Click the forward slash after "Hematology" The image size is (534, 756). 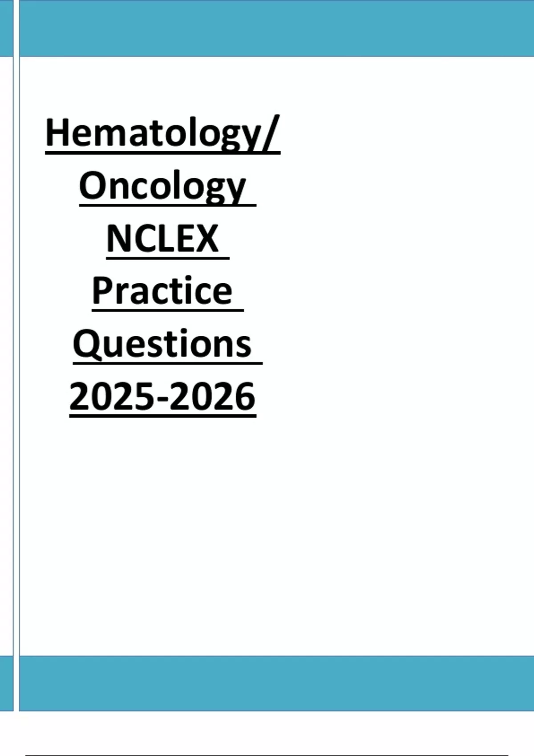(x=270, y=133)
